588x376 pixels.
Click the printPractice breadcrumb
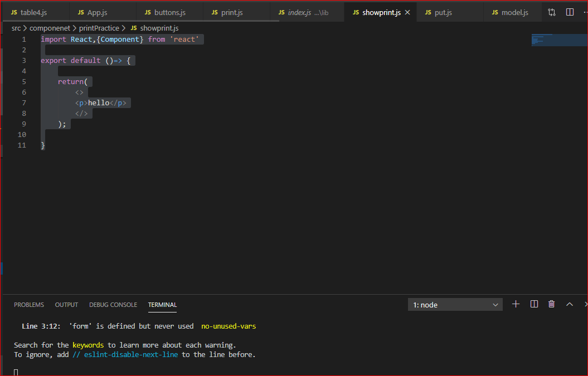click(99, 28)
